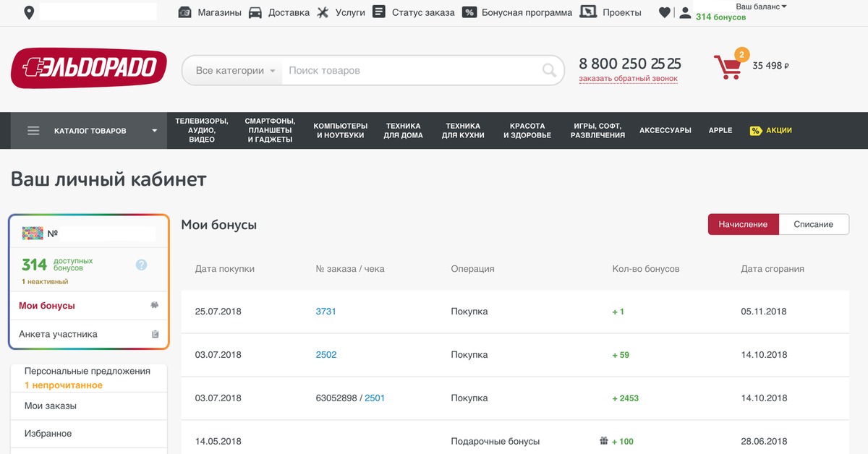Click the Магазины store icon
Image resolution: width=868 pixels, height=454 pixels.
click(185, 12)
